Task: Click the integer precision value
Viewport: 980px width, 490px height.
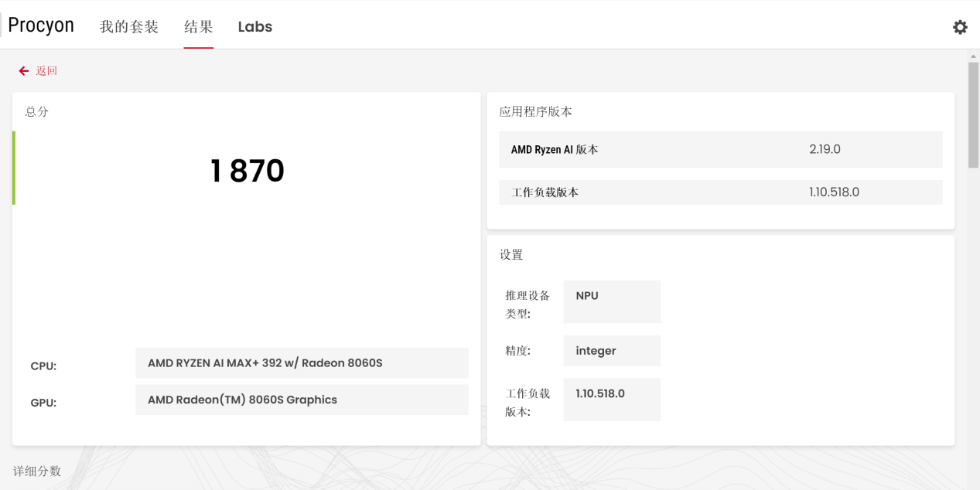Action: [611, 351]
